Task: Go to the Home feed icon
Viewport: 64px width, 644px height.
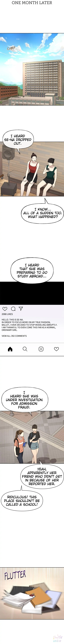Action: (10, 349)
